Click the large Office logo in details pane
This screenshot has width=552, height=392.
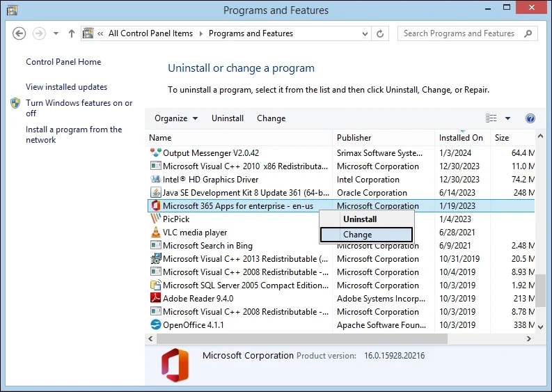(x=175, y=366)
